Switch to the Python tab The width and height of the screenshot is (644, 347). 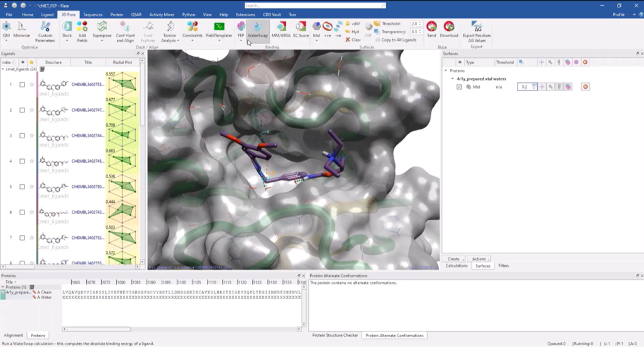[x=189, y=14]
